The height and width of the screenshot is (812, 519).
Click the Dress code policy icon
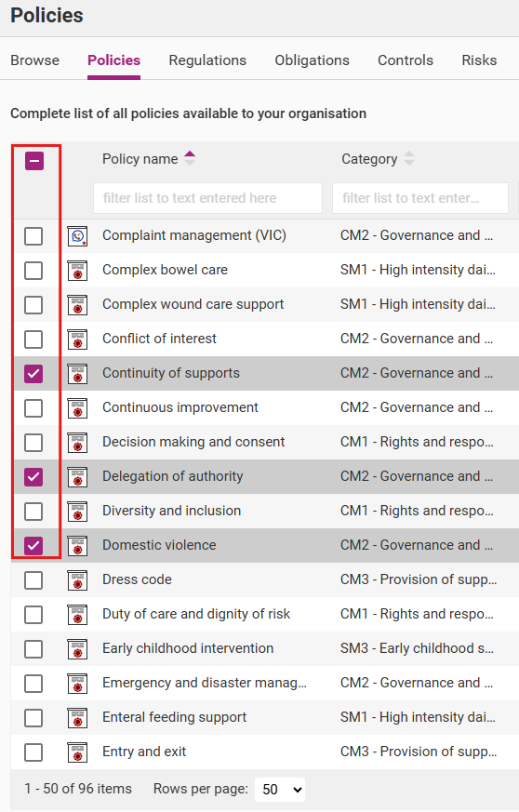click(x=77, y=580)
